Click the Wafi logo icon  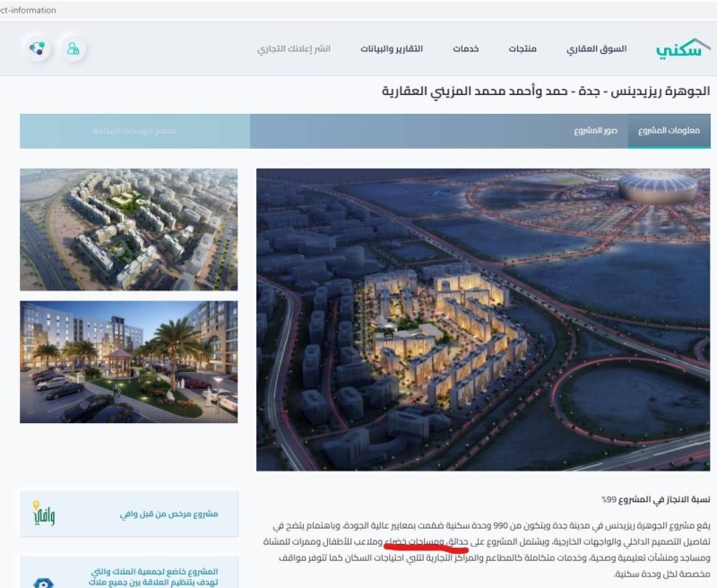coord(43,514)
